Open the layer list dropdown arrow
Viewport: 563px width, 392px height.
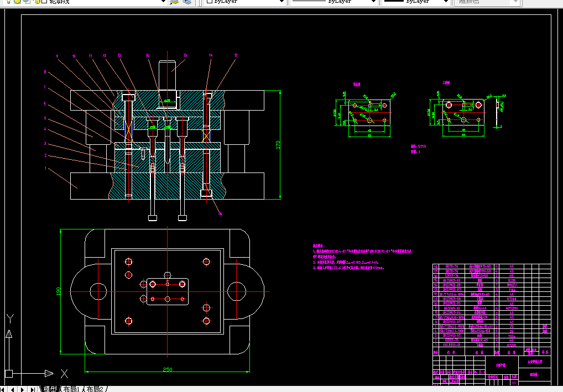click(163, 2)
